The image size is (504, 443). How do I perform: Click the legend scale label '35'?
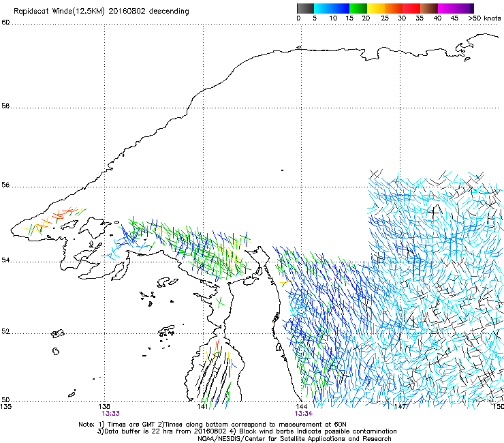pyautogui.click(x=420, y=18)
